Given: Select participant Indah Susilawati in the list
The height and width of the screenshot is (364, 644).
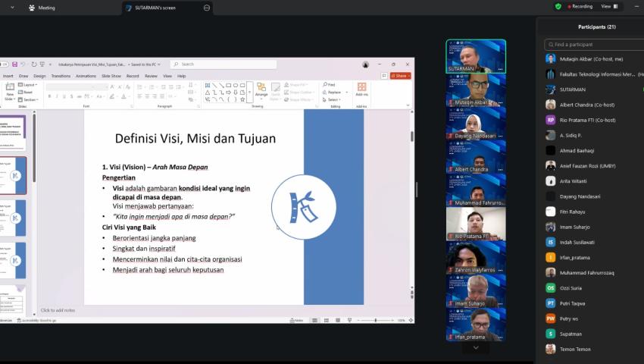Looking at the screenshot, I should click(x=576, y=242).
